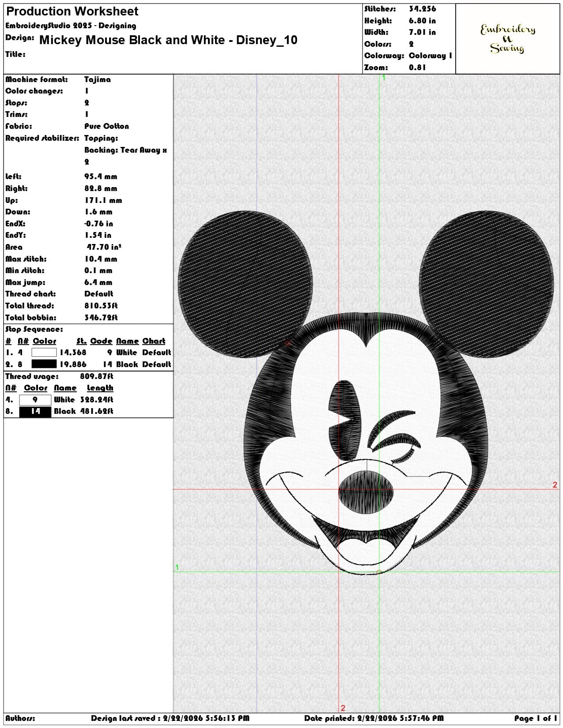Click the Thread chart value 'Default'
The width and height of the screenshot is (563, 728).
pyautogui.click(x=99, y=294)
